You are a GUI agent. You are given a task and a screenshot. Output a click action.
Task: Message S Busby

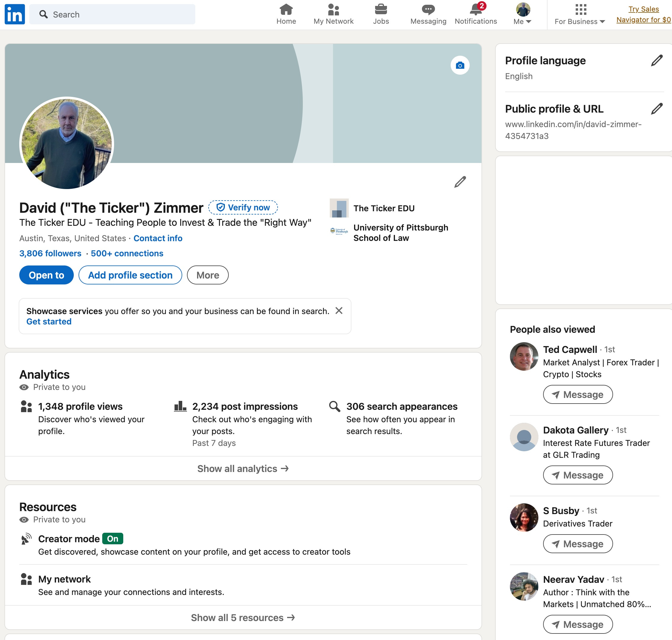pos(578,544)
